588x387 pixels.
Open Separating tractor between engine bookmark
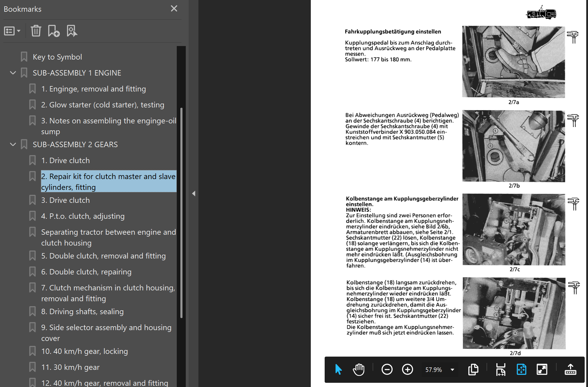coord(109,237)
